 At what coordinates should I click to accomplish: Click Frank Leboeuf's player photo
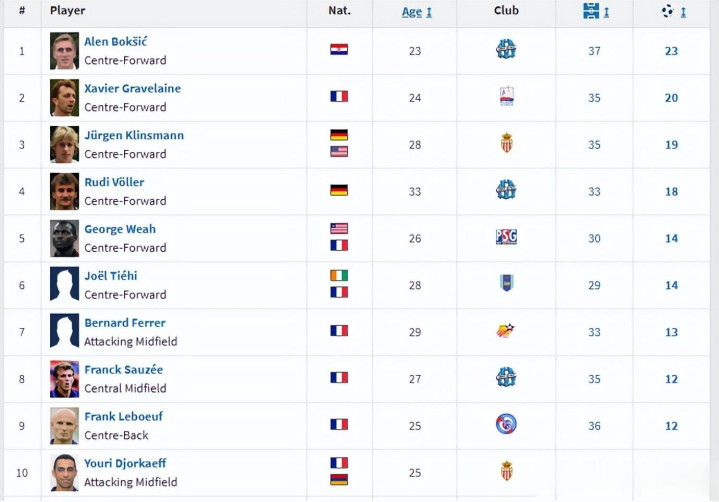64,424
